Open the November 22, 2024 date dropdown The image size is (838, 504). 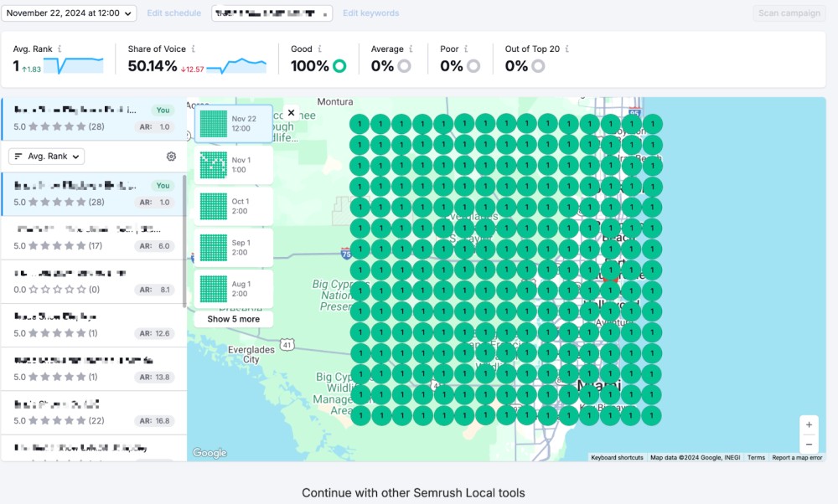pyautogui.click(x=69, y=13)
